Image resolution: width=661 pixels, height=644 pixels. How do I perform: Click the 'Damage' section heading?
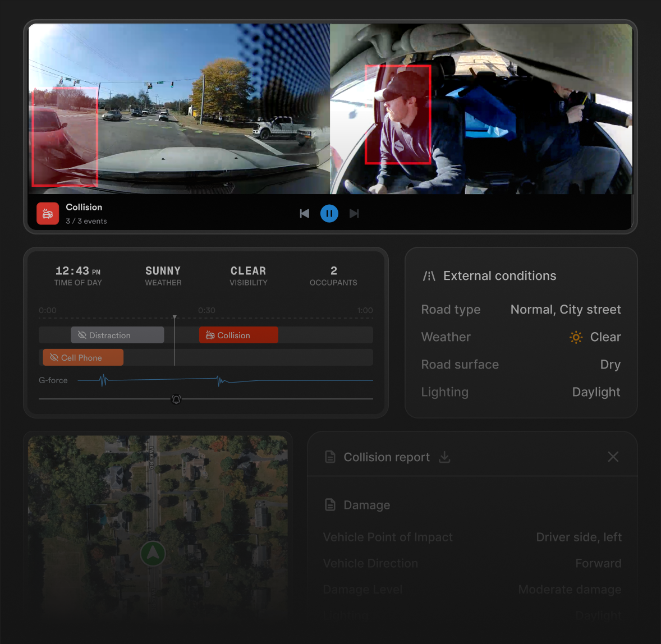coord(367,505)
